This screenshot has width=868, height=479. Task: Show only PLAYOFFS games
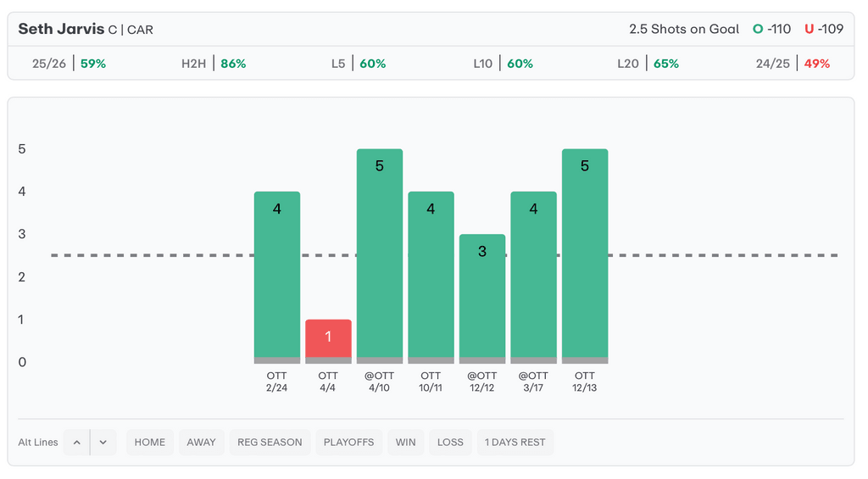point(348,443)
